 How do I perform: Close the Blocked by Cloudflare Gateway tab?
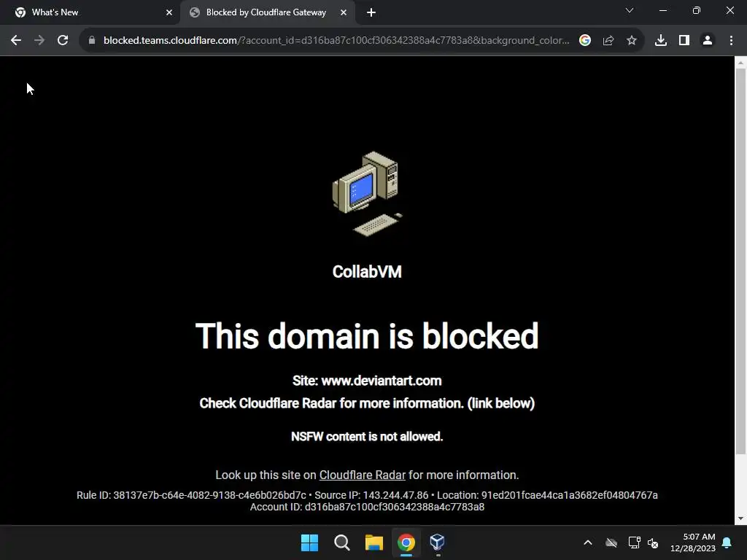[344, 13]
